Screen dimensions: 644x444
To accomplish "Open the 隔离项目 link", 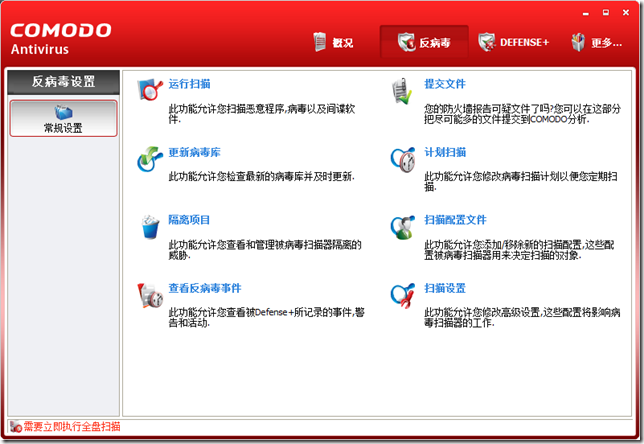I will coord(189,220).
